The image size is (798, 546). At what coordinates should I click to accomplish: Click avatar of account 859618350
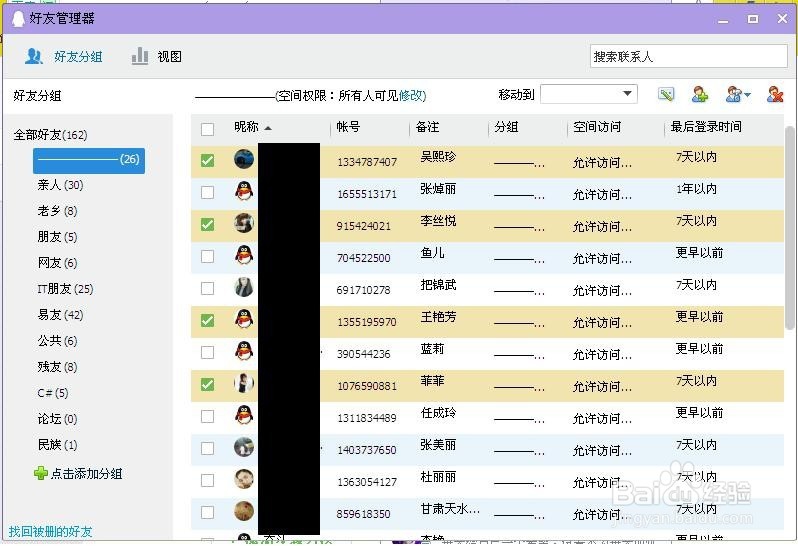click(244, 511)
